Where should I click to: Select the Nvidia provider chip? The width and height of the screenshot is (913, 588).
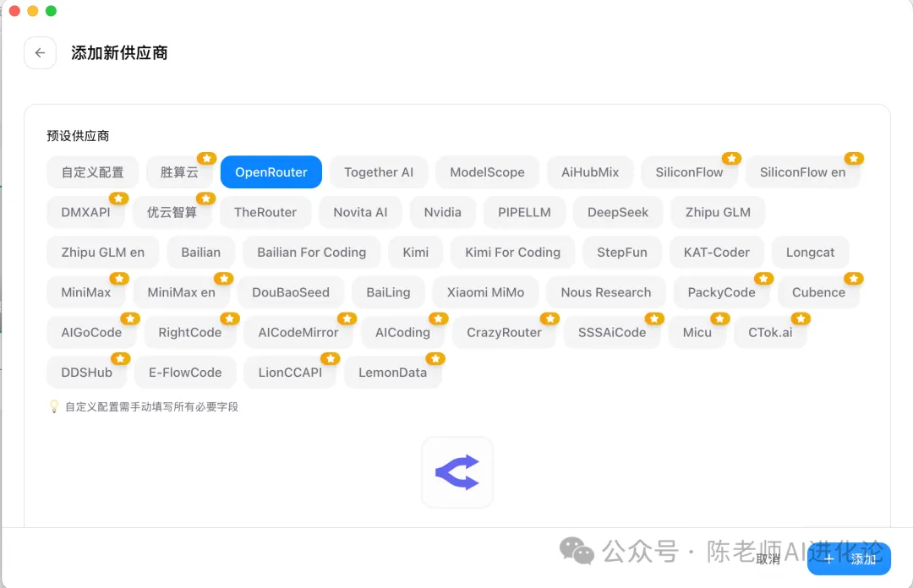(x=442, y=212)
